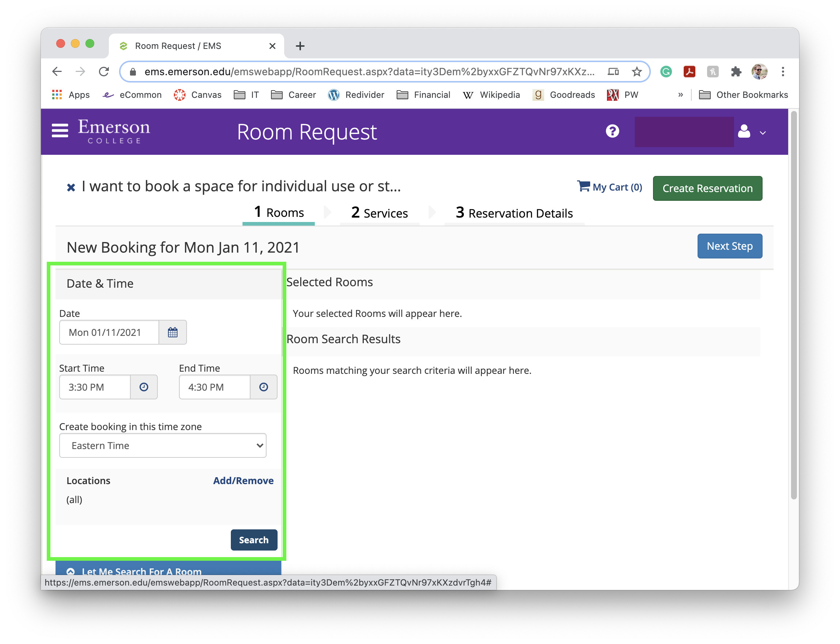The height and width of the screenshot is (644, 840).
Task: Open the Wikipedia bookmark
Action: click(x=491, y=95)
